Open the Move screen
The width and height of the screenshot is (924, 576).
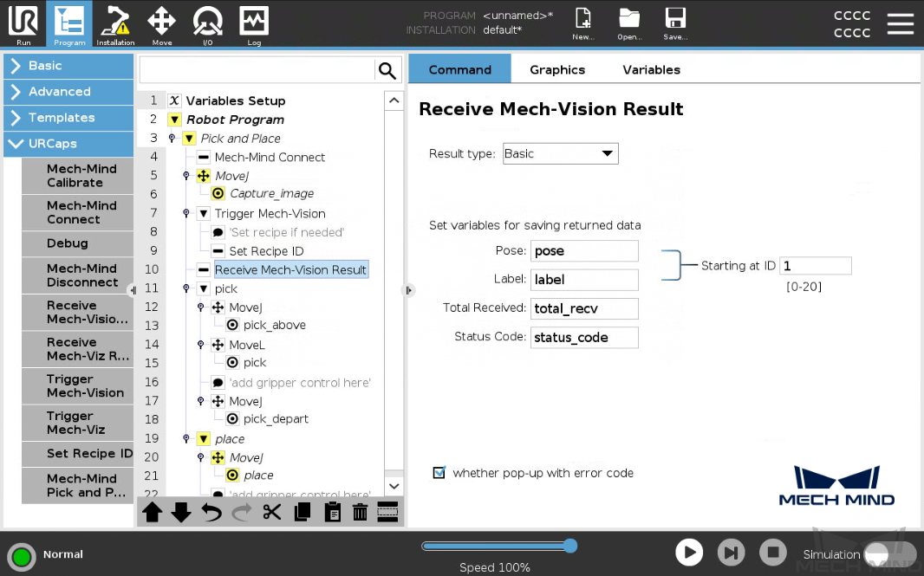161,24
